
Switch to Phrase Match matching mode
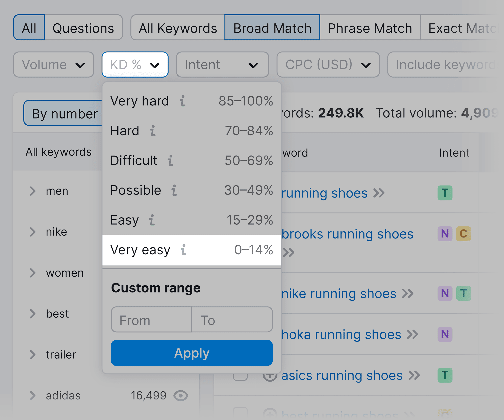(x=370, y=28)
